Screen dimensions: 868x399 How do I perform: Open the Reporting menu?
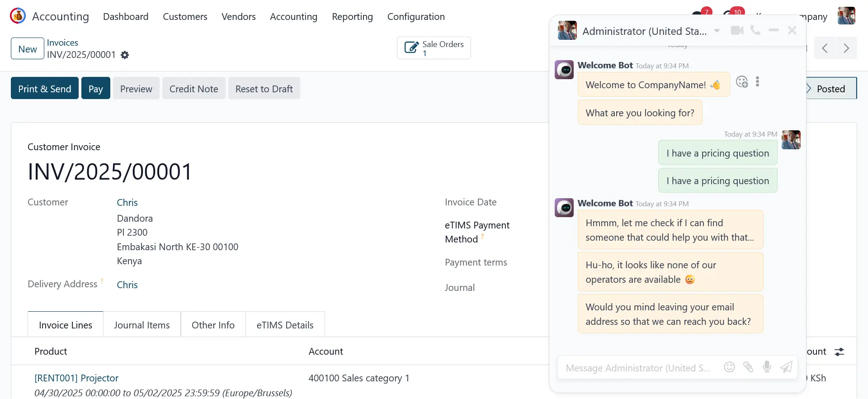pyautogui.click(x=352, y=17)
